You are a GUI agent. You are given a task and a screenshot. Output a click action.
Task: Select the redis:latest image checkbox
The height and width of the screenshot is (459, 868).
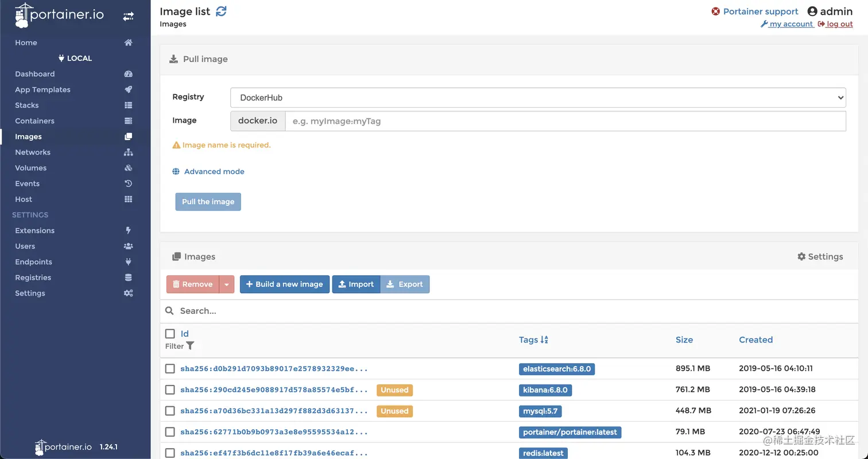pos(170,453)
